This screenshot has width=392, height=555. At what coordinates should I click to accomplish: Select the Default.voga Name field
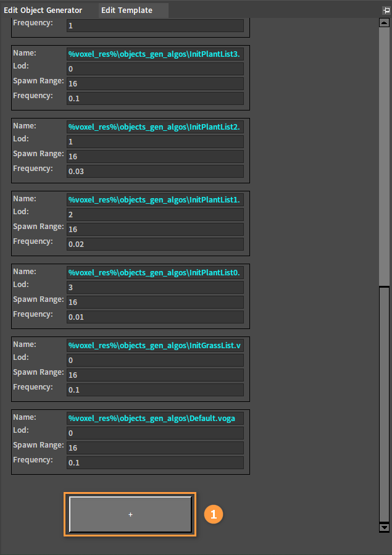pyautogui.click(x=155, y=419)
